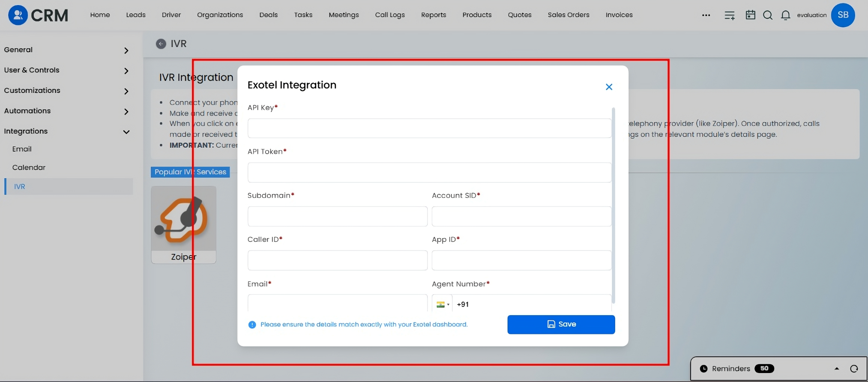
Task: Open the Invoices module
Action: click(619, 15)
